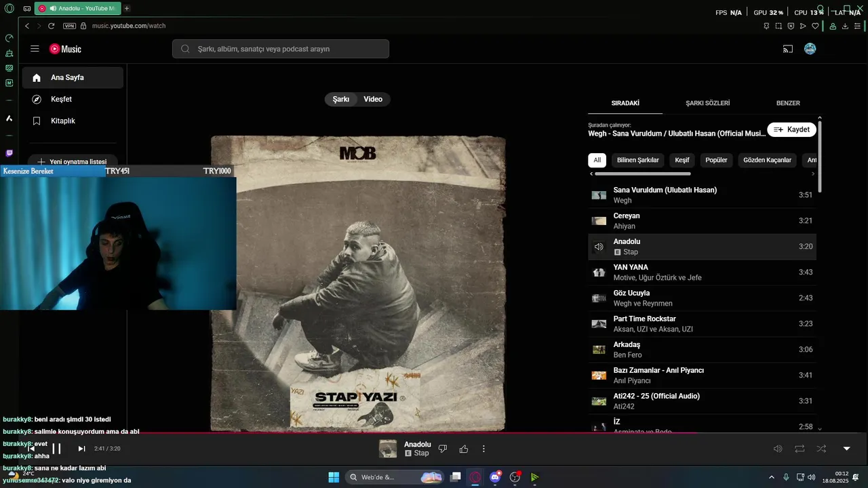Viewport: 868px width, 488px height.
Task: Play YAN YANA from the queue
Action: pyautogui.click(x=702, y=272)
